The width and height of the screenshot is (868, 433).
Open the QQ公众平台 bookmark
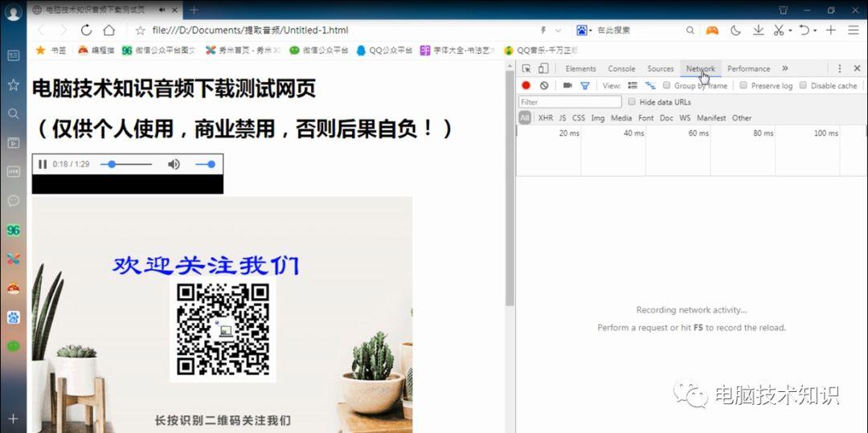point(385,51)
